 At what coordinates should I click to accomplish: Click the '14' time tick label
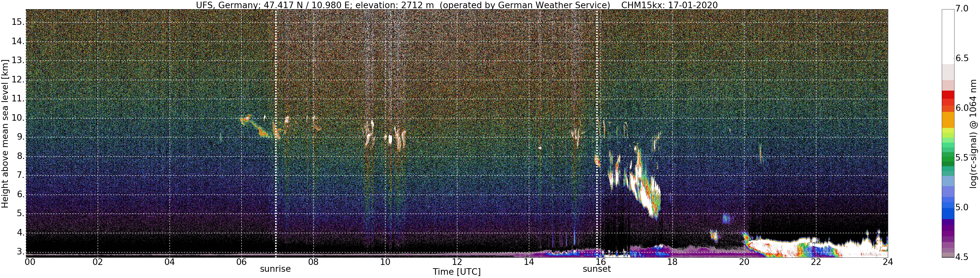(x=529, y=262)
